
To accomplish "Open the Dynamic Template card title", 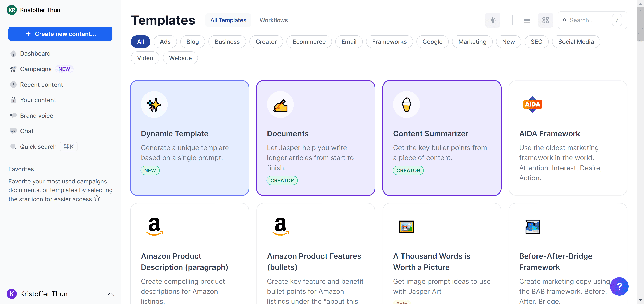I will [174, 133].
